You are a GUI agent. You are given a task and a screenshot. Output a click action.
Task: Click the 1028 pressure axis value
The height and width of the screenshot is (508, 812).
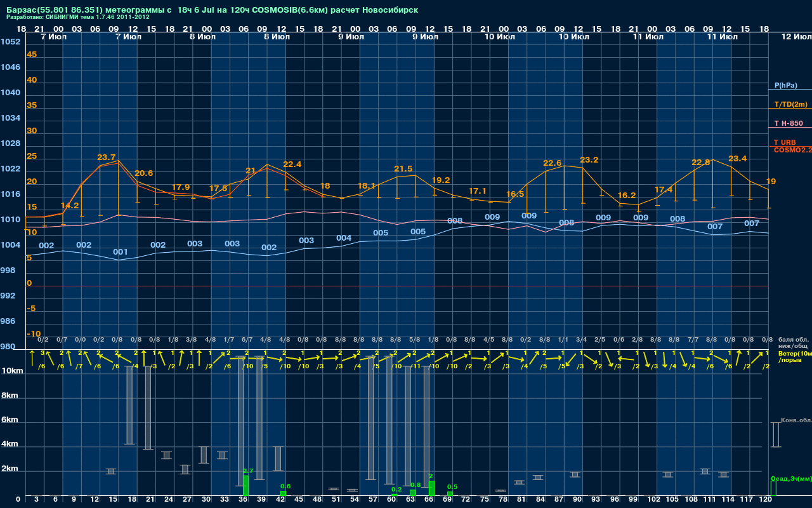pos(10,144)
